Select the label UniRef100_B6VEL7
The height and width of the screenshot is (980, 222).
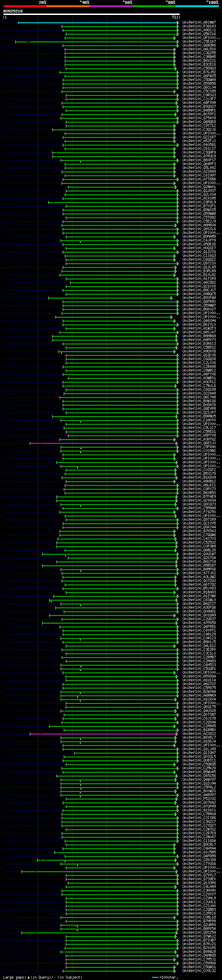tap(199, 738)
